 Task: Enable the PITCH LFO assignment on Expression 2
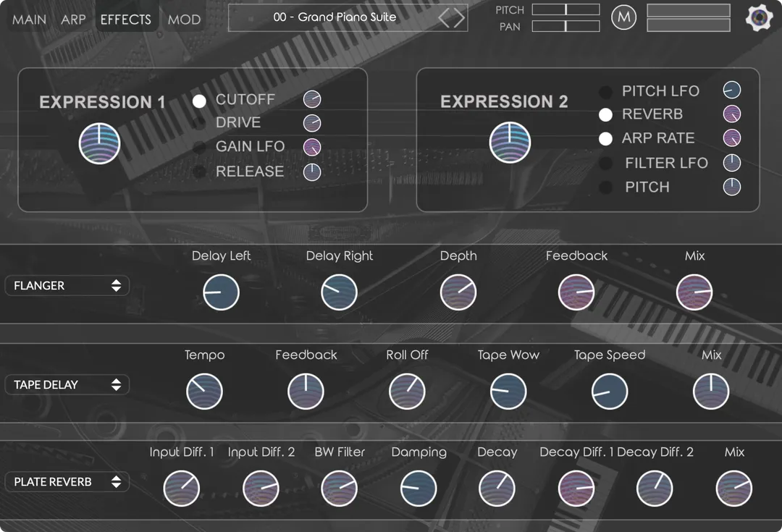605,91
